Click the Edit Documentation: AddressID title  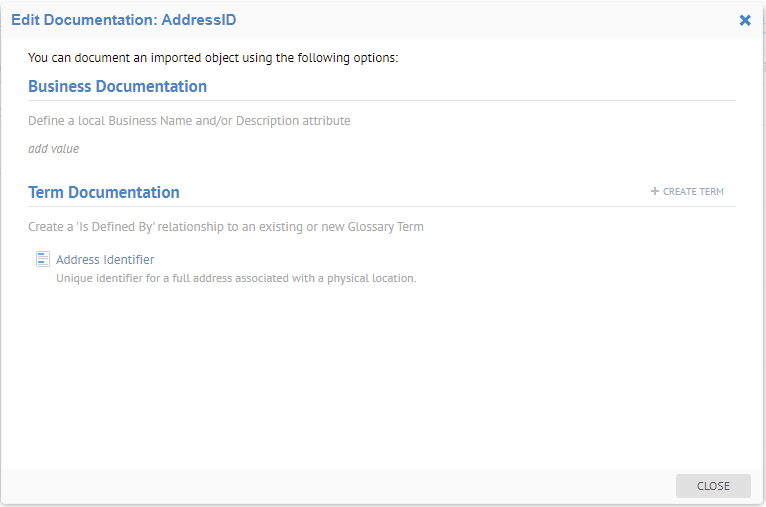coord(123,20)
